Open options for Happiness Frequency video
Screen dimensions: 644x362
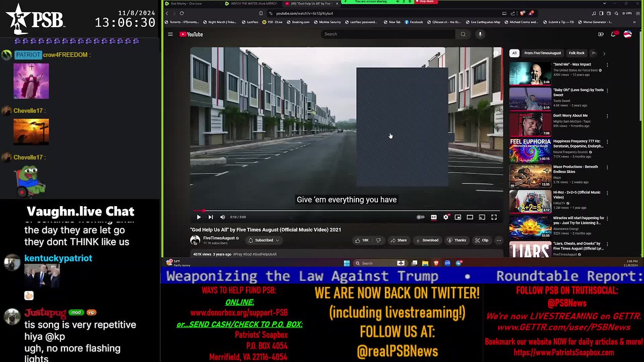[x=607, y=142]
